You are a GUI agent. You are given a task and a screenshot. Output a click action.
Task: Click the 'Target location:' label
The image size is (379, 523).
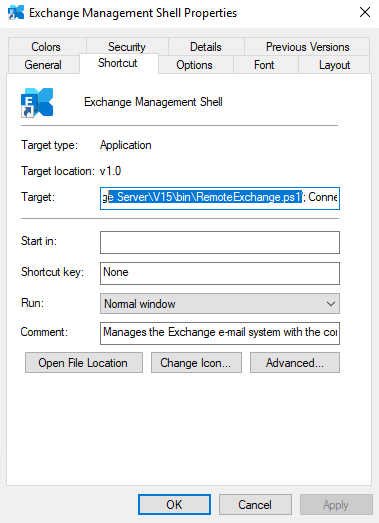(58, 171)
